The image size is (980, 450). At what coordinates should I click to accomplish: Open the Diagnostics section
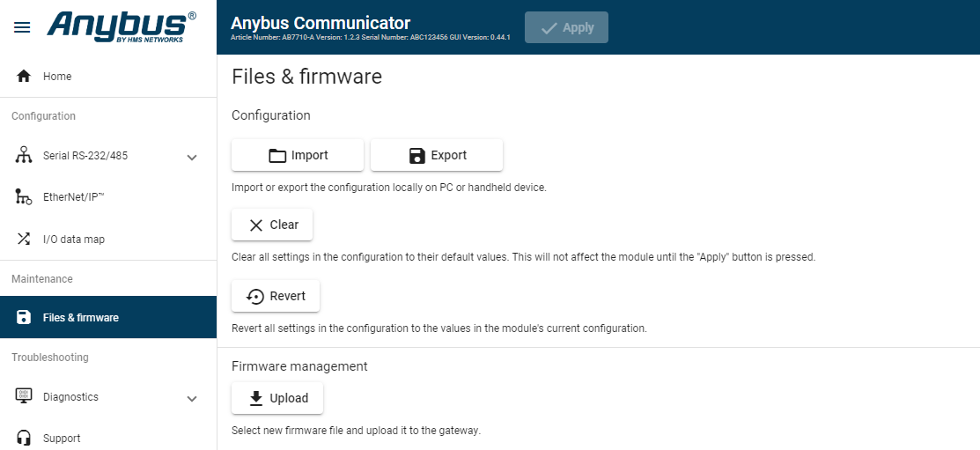point(108,397)
